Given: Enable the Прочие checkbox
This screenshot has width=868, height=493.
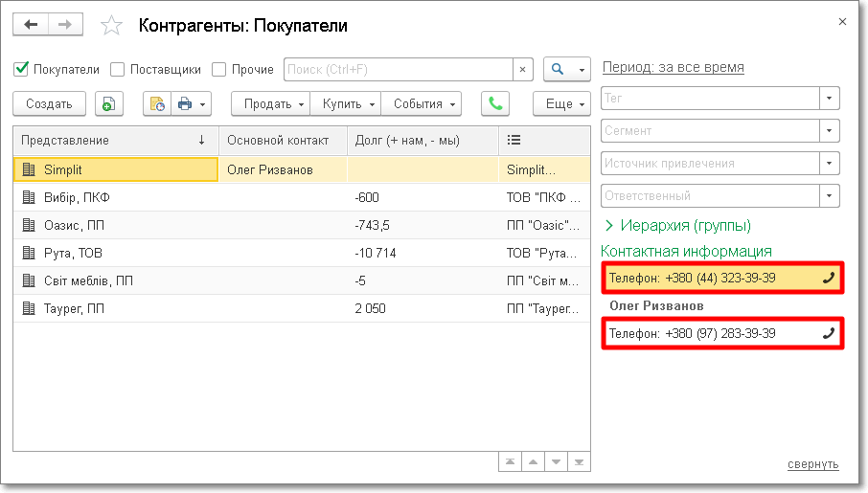Looking at the screenshot, I should point(219,69).
